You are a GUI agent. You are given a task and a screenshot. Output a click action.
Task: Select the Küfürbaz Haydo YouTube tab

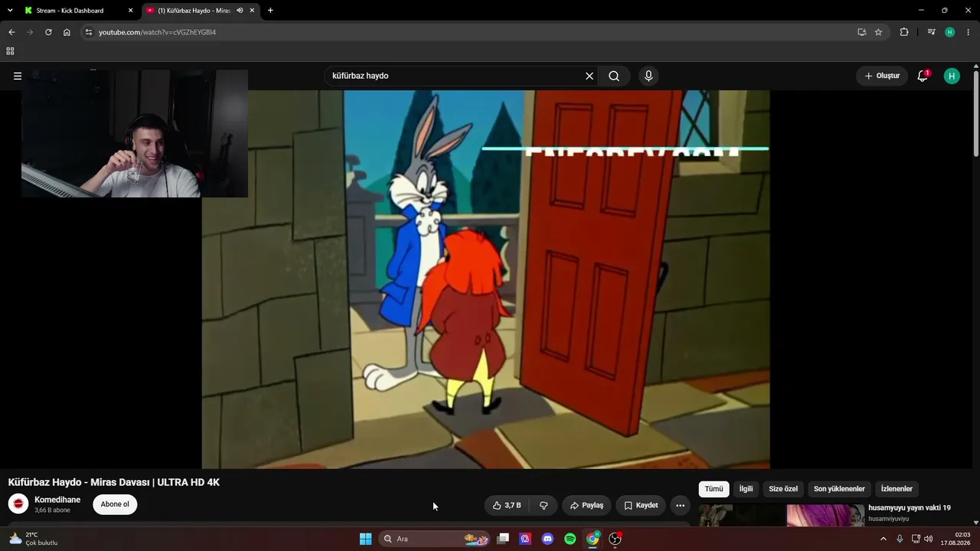click(x=201, y=11)
